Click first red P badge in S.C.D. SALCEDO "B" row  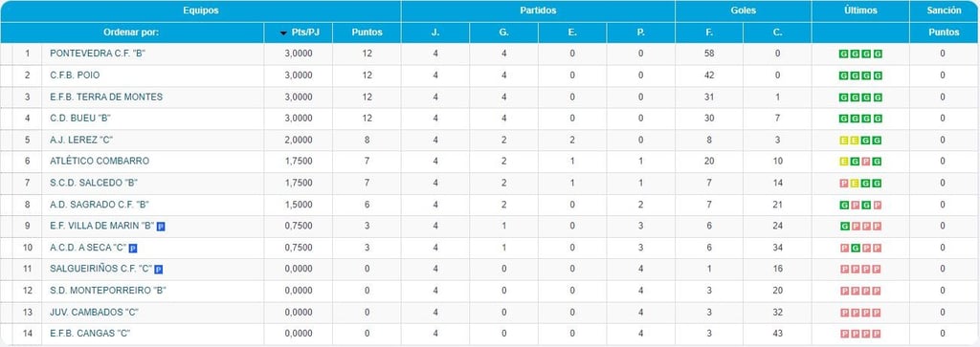click(x=844, y=184)
